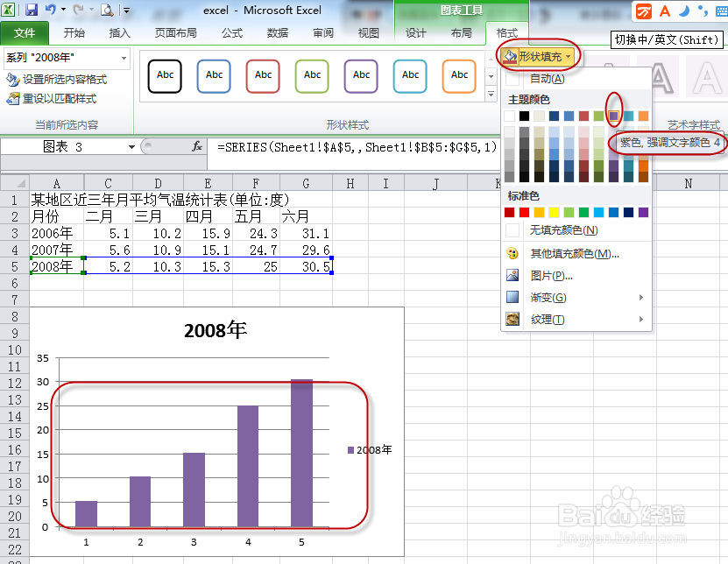The height and width of the screenshot is (564, 728).
Task: Switch to the chart tools 布局 tab
Action: point(461,33)
